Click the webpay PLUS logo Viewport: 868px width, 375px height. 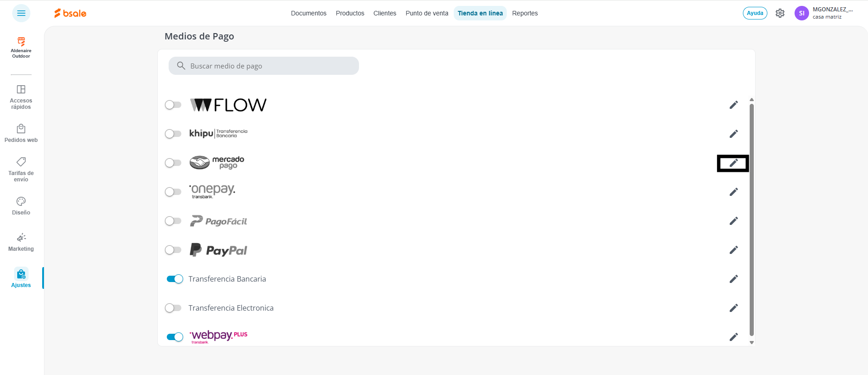218,336
